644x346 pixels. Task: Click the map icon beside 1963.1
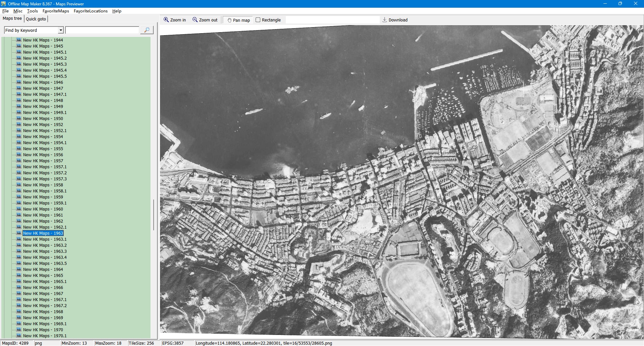tap(19, 239)
